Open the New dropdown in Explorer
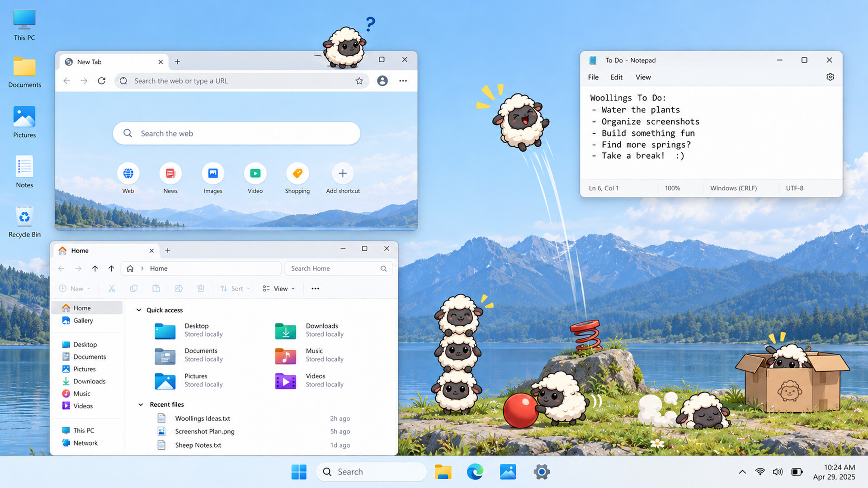 click(75, 289)
